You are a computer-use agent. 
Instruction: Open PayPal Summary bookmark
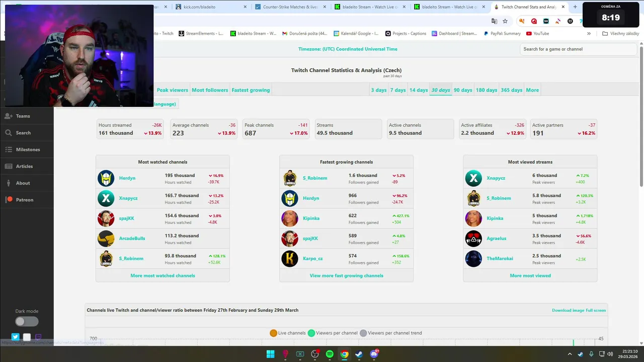coord(502,34)
